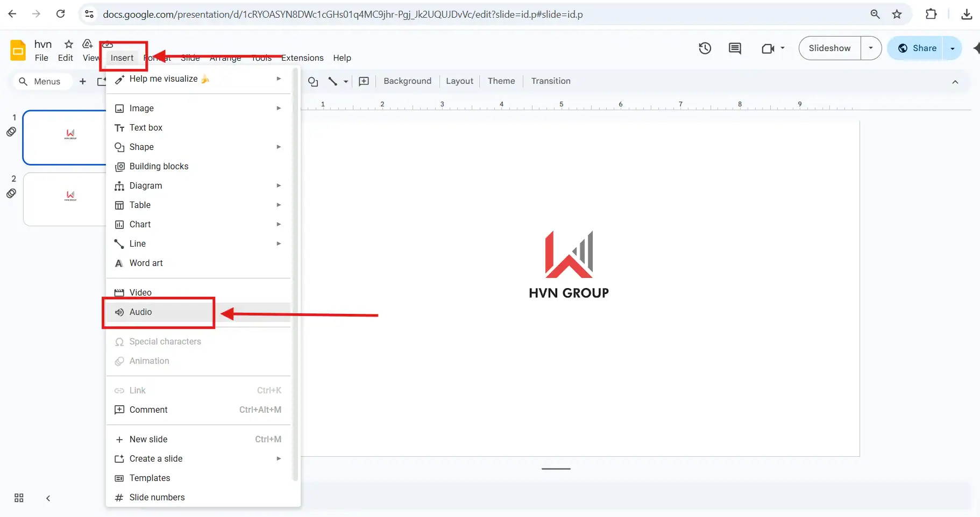This screenshot has height=517, width=980.
Task: Click the zoom magnifier icon in address bar
Action: click(875, 15)
